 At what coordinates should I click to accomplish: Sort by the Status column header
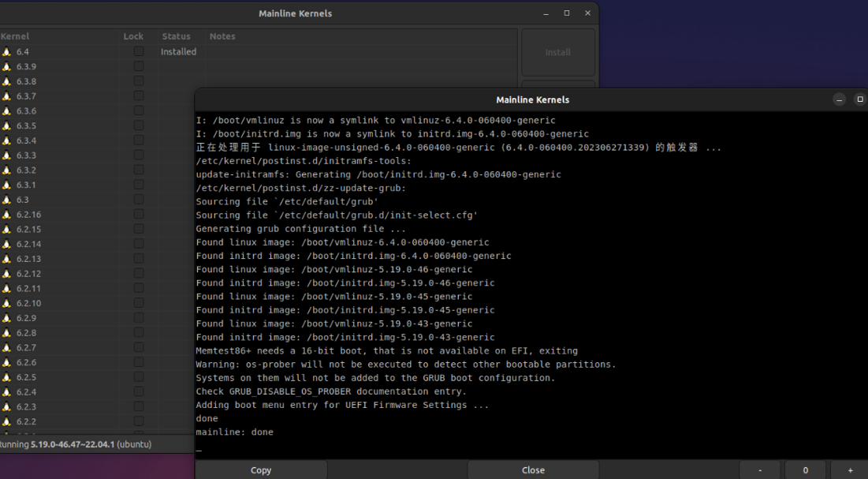(176, 36)
